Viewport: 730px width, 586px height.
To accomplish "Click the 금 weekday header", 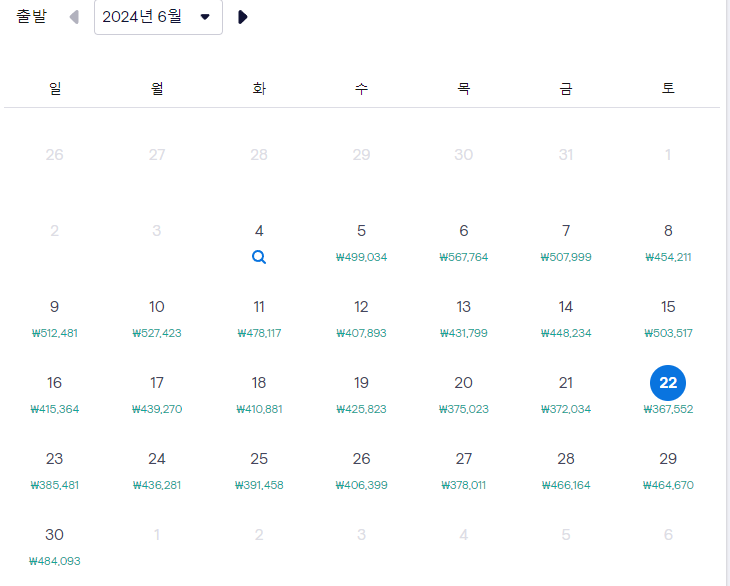I will click(566, 88).
